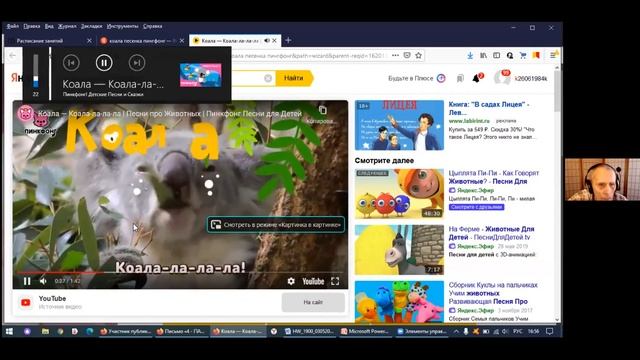Viewport: 640px width, 360px height.
Task: Open the user account avatar menu
Action: pos(502,78)
